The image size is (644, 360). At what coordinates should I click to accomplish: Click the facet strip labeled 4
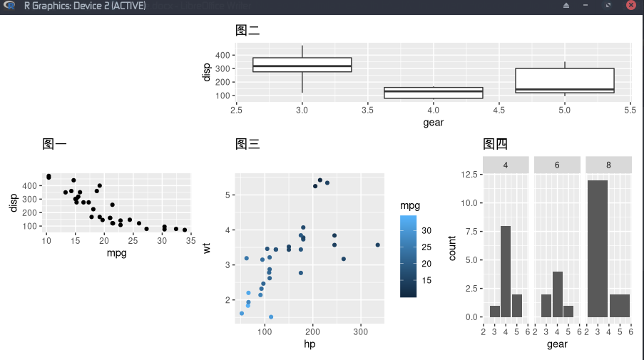506,165
